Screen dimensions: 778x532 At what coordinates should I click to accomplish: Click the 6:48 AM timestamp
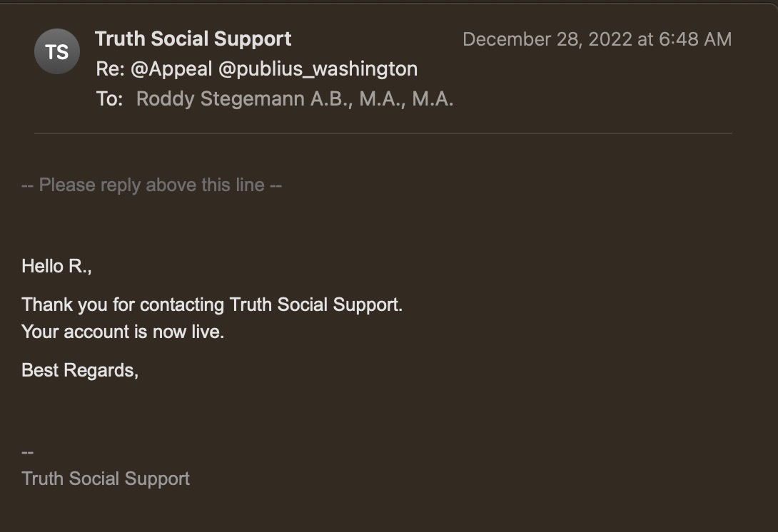click(x=695, y=39)
